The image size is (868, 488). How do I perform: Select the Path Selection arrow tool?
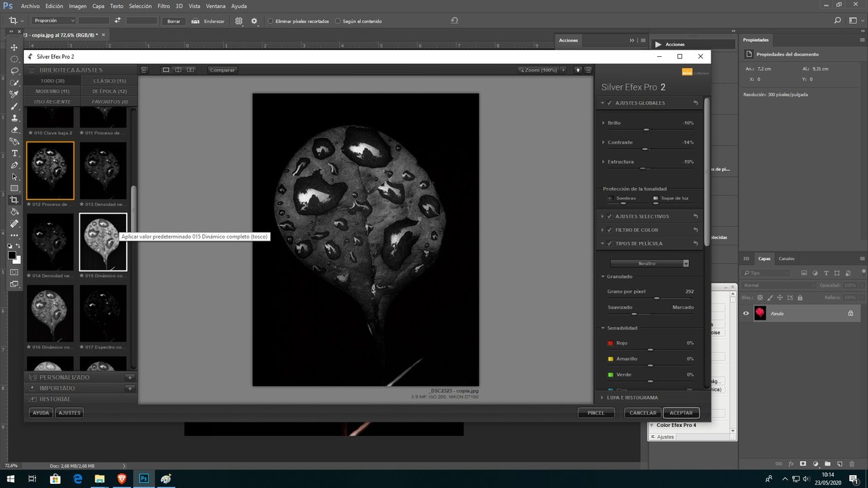tap(14, 177)
